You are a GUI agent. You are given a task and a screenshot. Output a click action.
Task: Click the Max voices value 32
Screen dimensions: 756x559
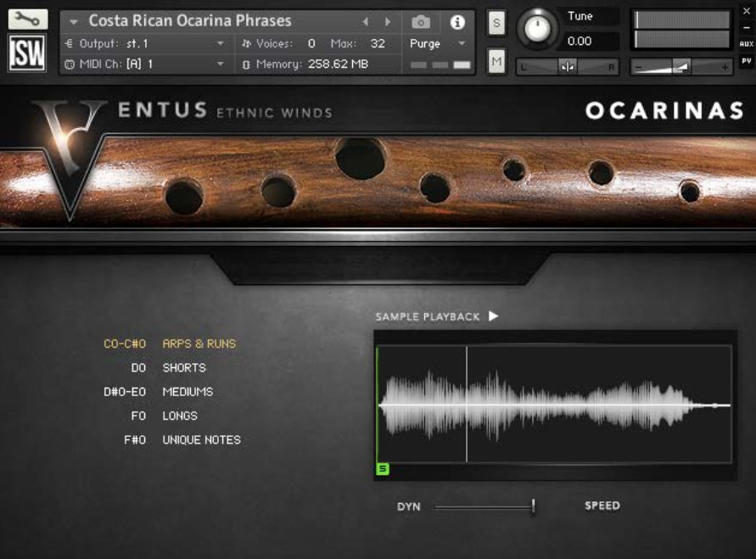click(x=378, y=44)
